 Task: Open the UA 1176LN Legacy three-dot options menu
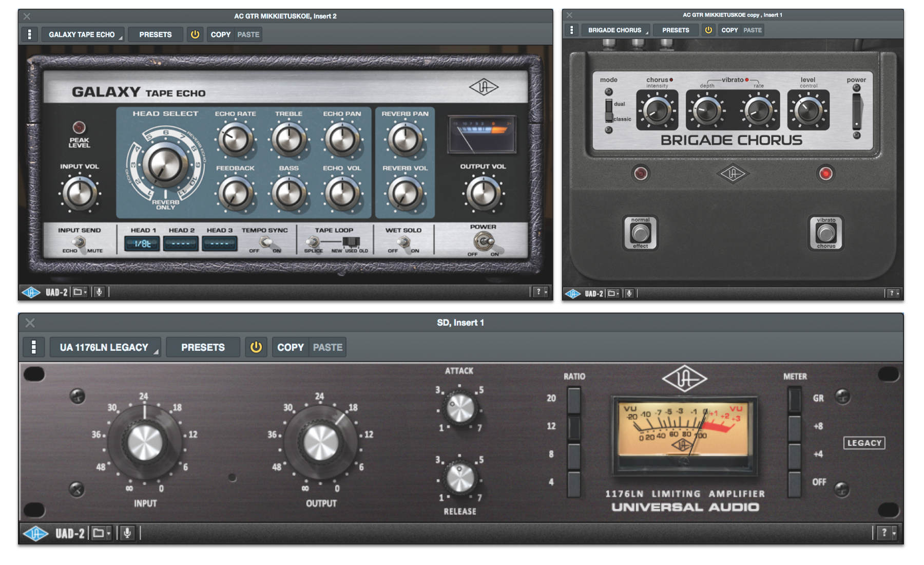tap(34, 347)
